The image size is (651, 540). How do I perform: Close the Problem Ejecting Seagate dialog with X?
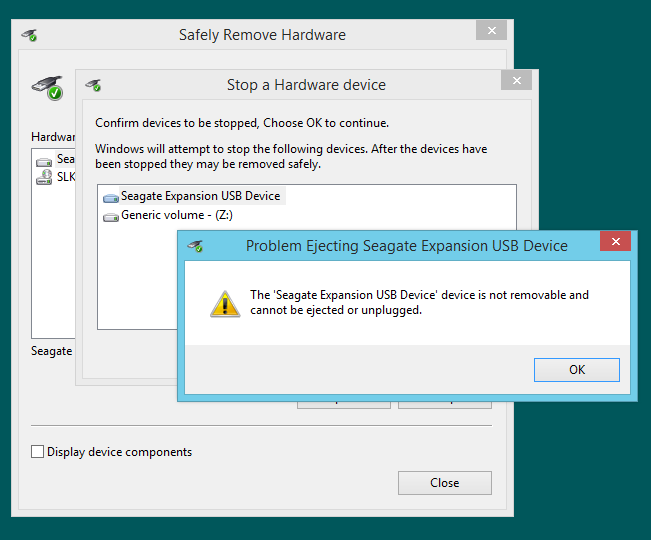click(x=615, y=241)
